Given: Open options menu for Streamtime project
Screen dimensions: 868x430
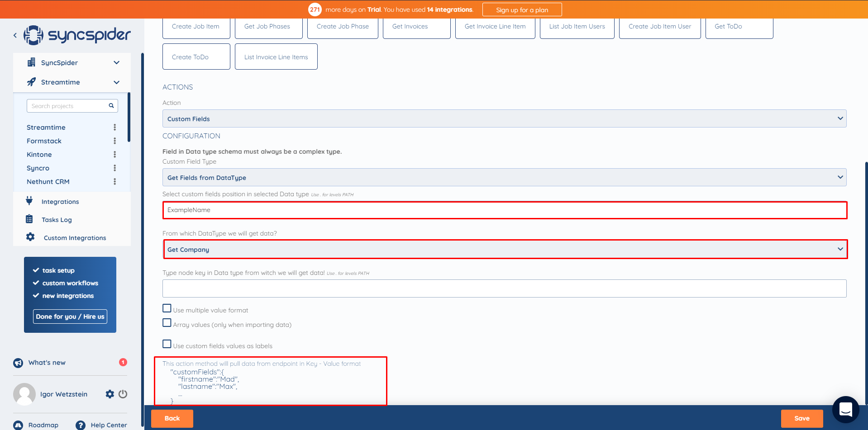Looking at the screenshot, I should coord(114,128).
